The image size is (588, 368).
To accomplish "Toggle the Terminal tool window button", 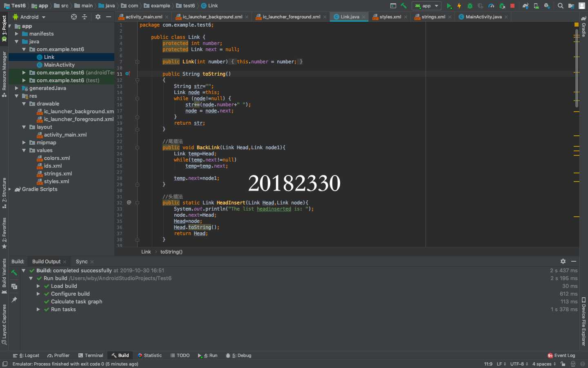I will tap(91, 355).
